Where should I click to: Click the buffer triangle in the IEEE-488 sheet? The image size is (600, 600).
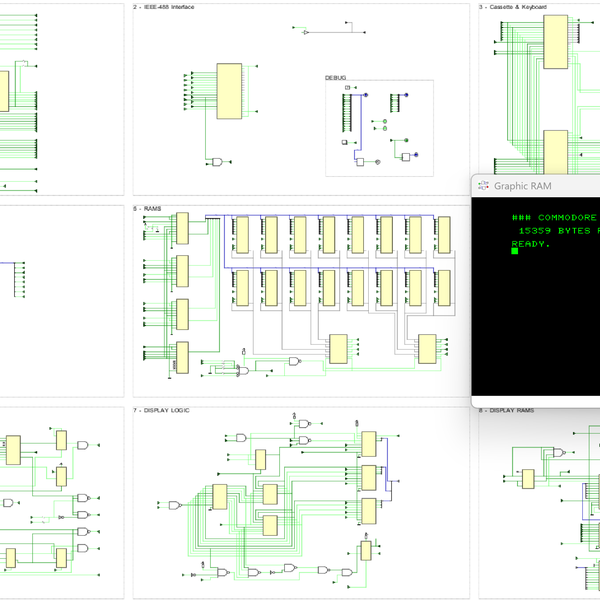coord(306,33)
